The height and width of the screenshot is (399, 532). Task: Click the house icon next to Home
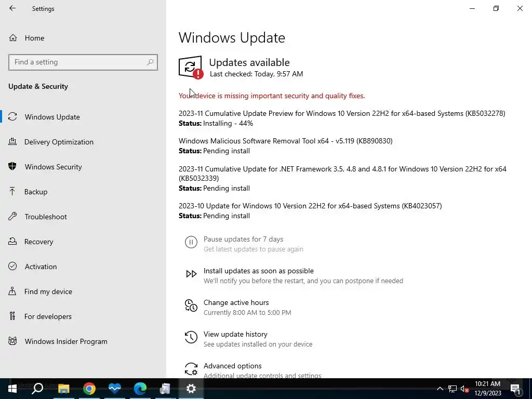pos(13,37)
